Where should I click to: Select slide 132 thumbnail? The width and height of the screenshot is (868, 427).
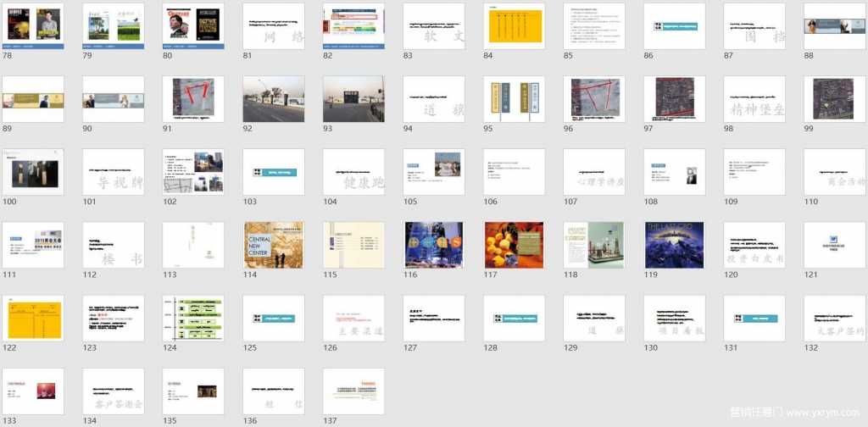tap(835, 318)
